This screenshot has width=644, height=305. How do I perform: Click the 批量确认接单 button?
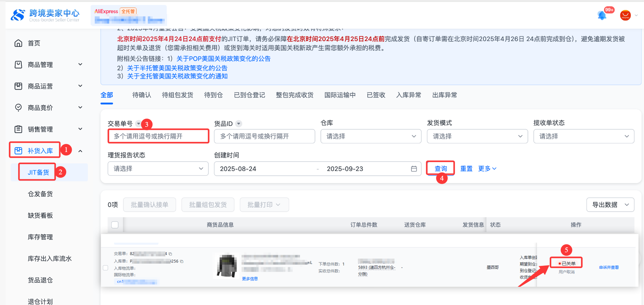(x=150, y=205)
